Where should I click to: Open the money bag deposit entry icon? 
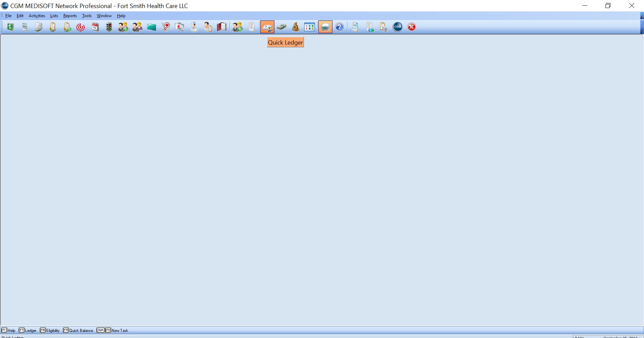pyautogui.click(x=296, y=27)
